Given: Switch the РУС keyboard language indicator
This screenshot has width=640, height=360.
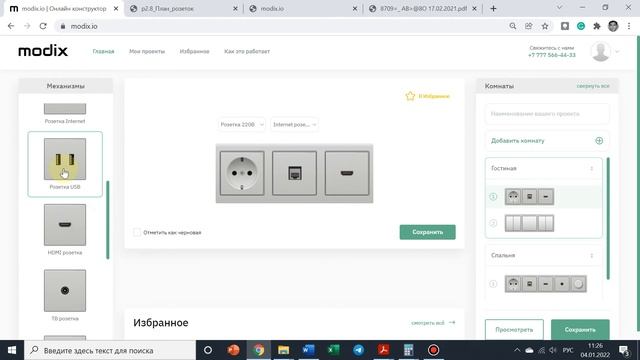Looking at the screenshot, I should pos(568,350).
